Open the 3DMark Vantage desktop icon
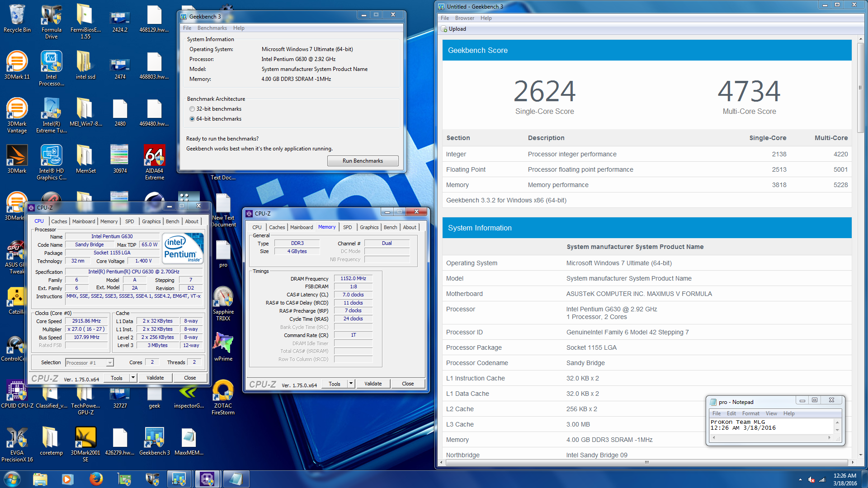868x488 pixels. coord(17,115)
